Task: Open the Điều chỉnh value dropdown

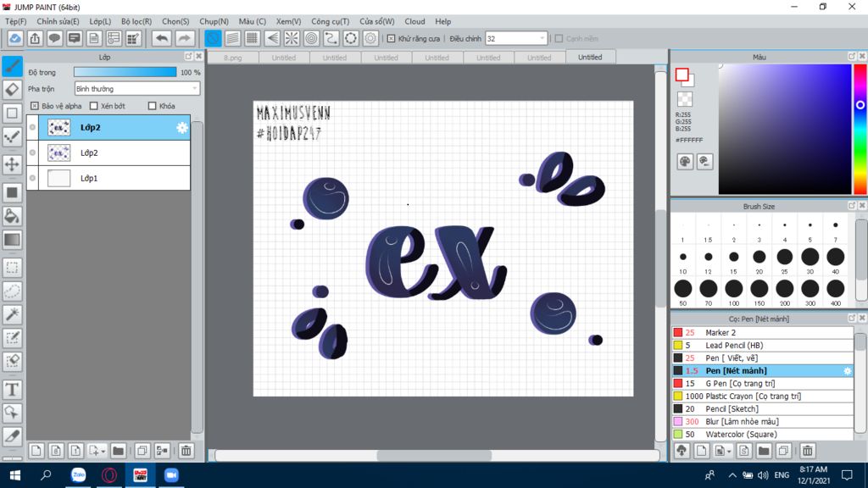Action: point(516,39)
